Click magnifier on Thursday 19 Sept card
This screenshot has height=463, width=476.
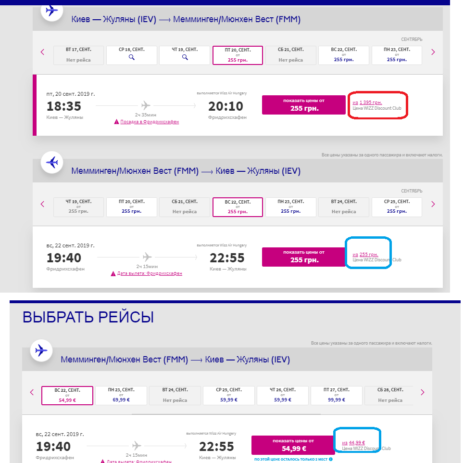[185, 58]
